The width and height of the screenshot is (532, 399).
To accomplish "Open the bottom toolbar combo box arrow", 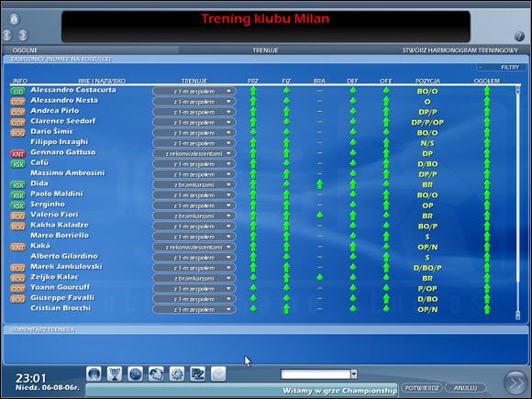I will [353, 374].
